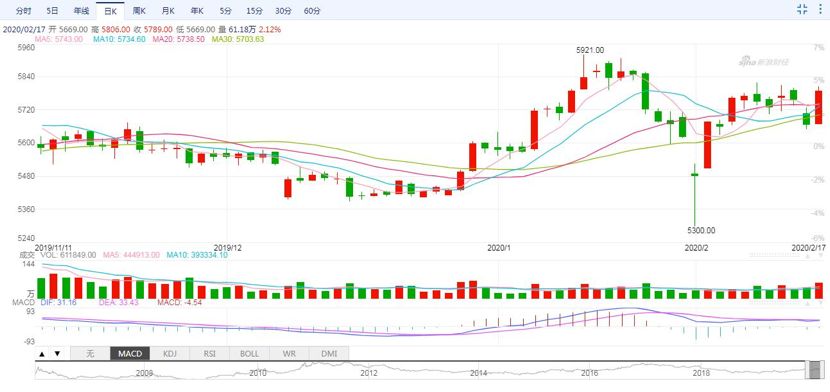Click the down triangle indicator arrow
The image size is (830, 392).
click(x=58, y=353)
